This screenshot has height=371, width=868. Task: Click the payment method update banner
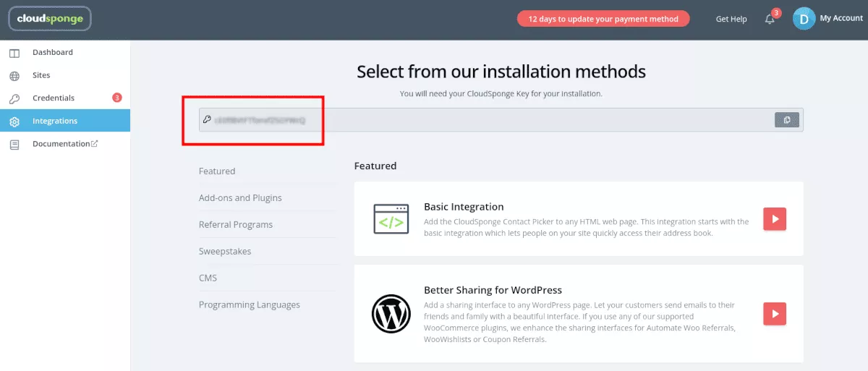603,19
